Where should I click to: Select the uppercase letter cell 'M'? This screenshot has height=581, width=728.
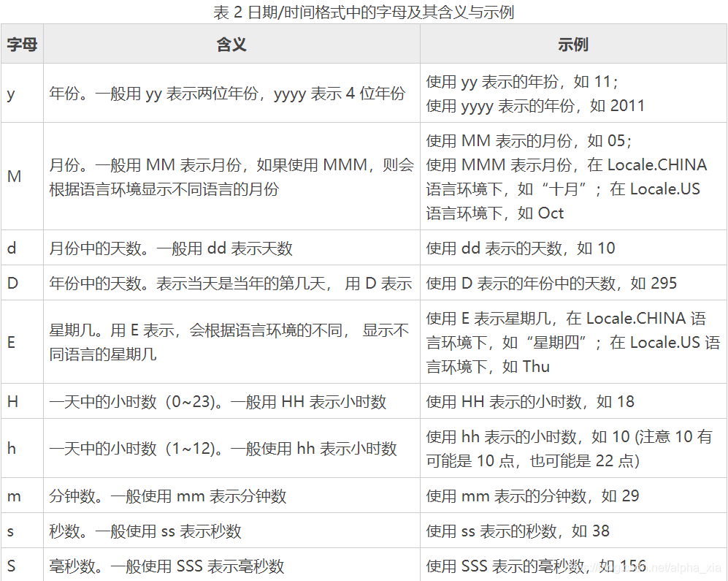click(x=22, y=176)
